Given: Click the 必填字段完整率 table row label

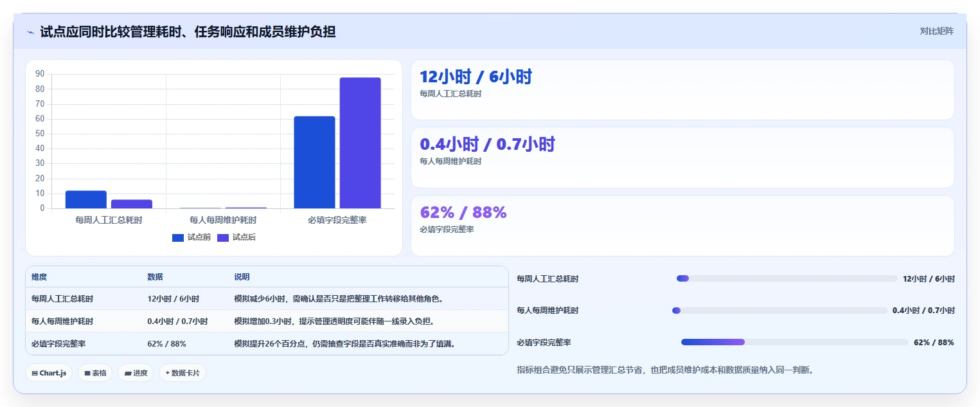Looking at the screenshot, I should 58,344.
